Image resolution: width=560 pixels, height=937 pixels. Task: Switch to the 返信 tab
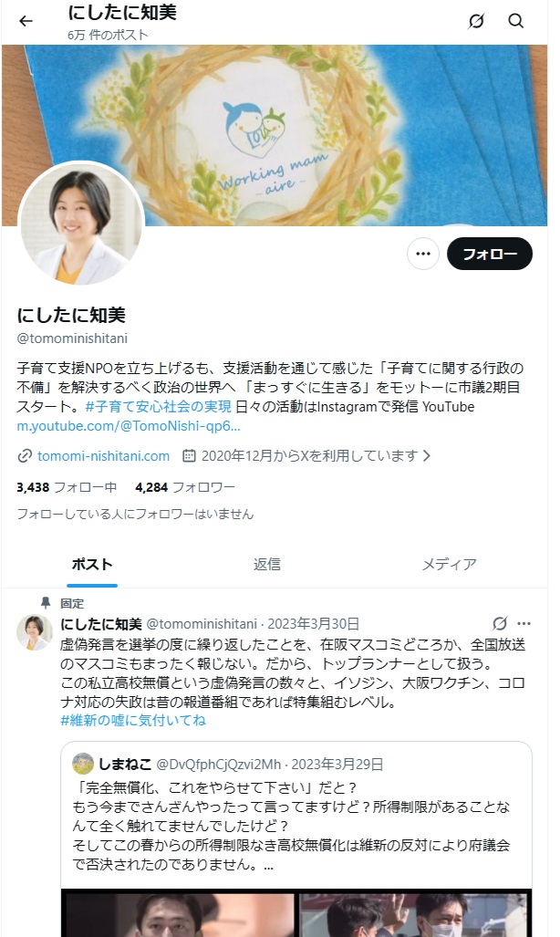pyautogui.click(x=266, y=564)
